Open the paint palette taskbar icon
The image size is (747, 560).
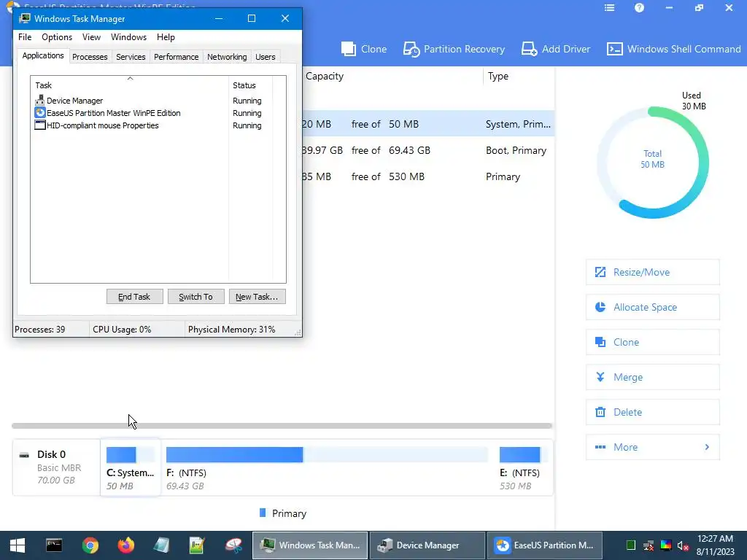[233, 545]
